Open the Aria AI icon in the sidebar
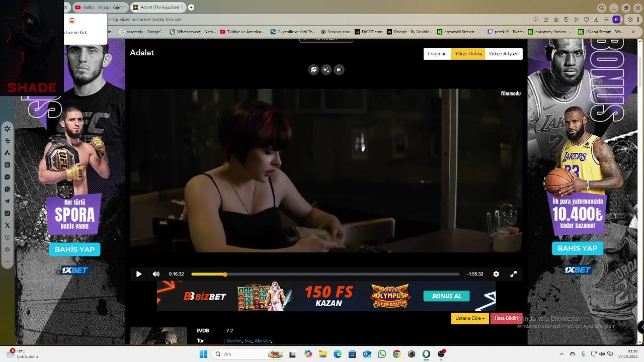 7,153
